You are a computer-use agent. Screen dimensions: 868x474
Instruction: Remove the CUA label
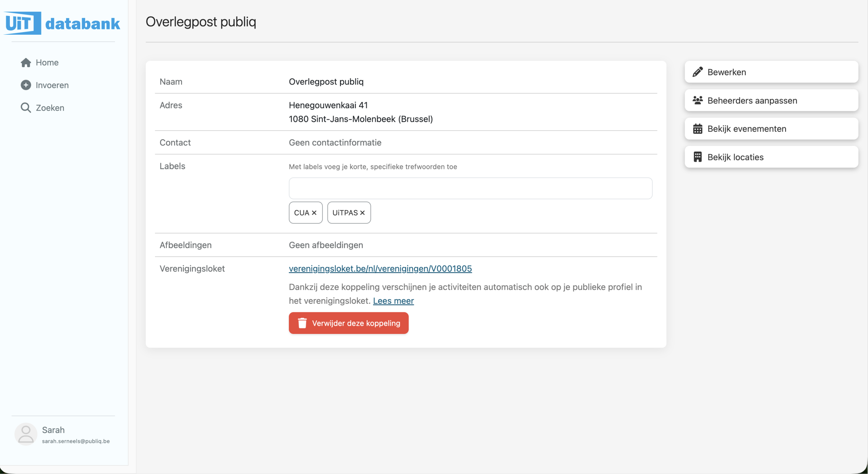coord(314,213)
